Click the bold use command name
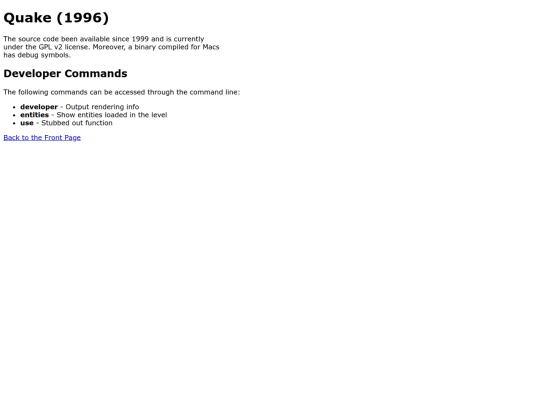Screen dimensions: 540x405 click(27, 123)
